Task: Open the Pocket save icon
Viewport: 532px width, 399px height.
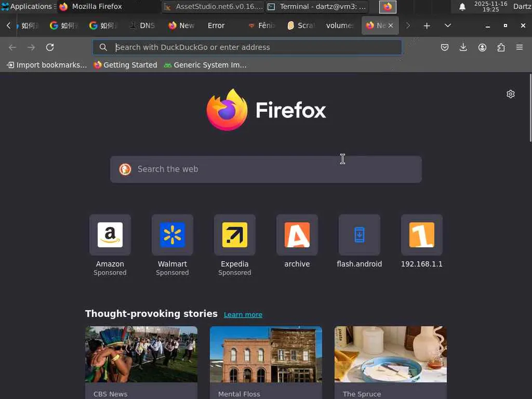Action: coord(445,47)
